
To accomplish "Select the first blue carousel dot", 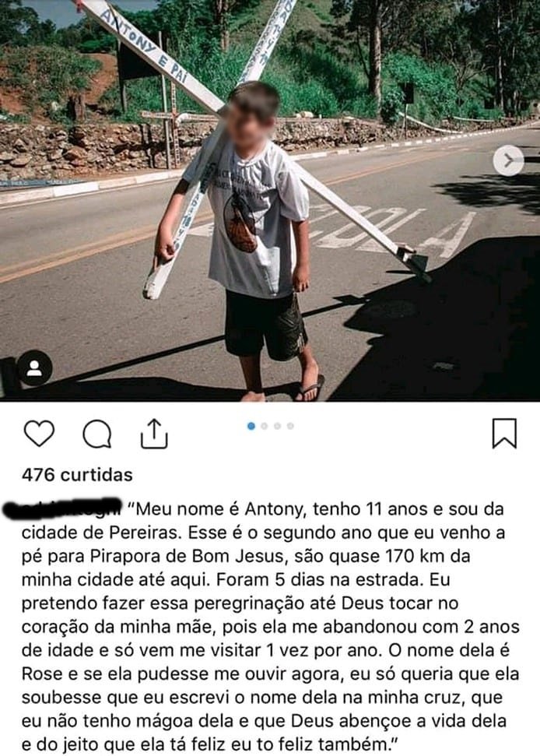I will 251,426.
